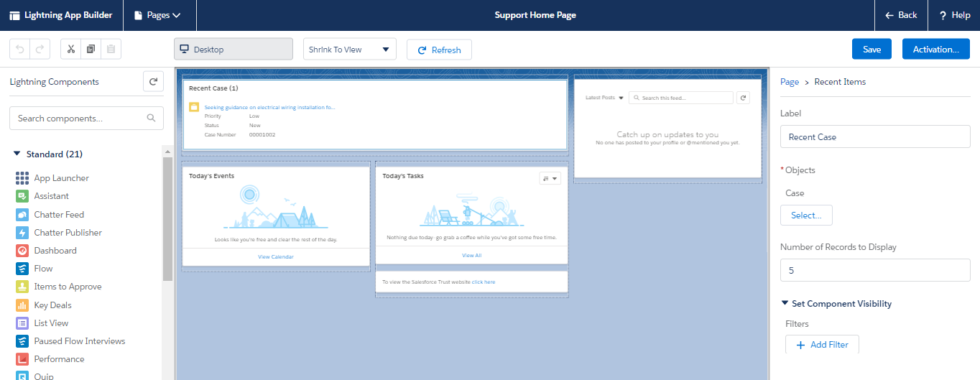Viewport: 980px width, 380px height.
Task: Click the Label field containing Recent Case
Action: 875,136
